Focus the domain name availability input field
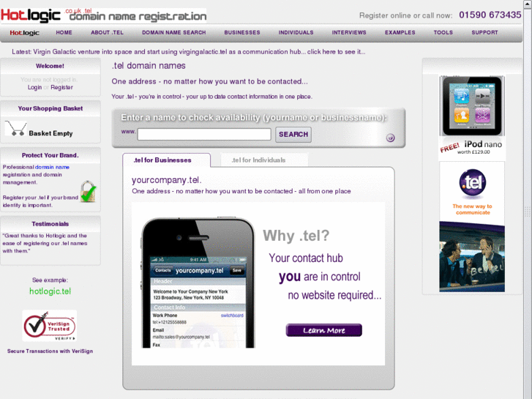 (204, 134)
